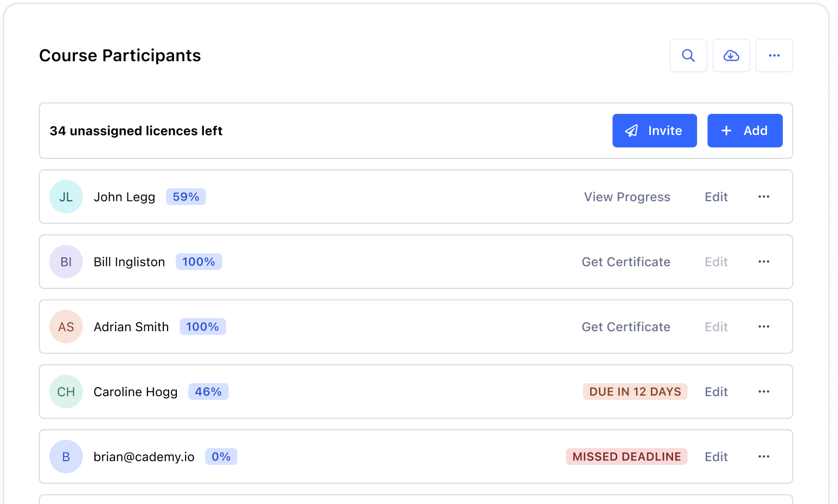Open the participant search icon
838x504 pixels.
[688, 55]
